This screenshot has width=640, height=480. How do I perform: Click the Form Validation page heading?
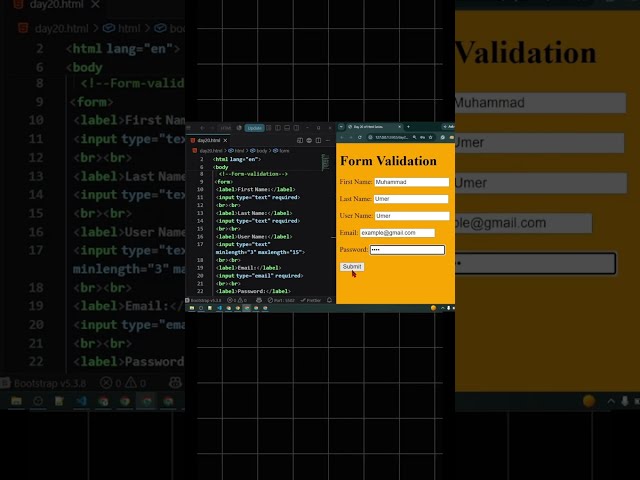[x=389, y=161]
